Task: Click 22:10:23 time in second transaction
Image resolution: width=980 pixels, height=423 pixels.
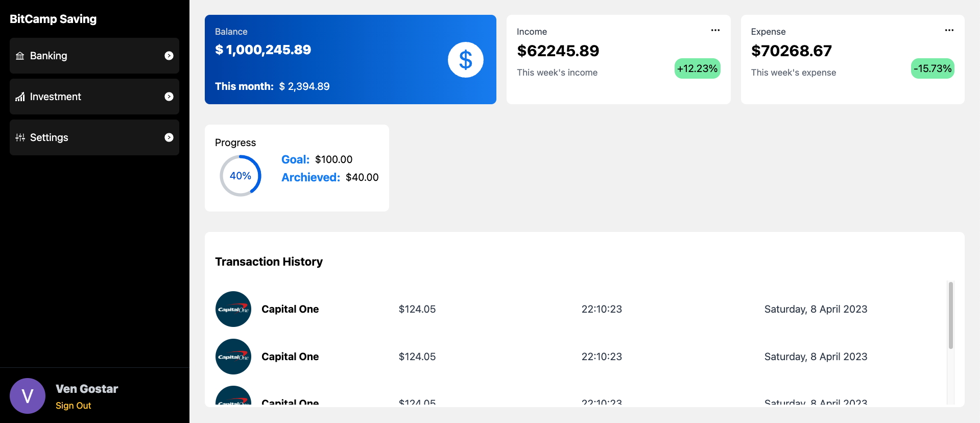Action: click(602, 357)
